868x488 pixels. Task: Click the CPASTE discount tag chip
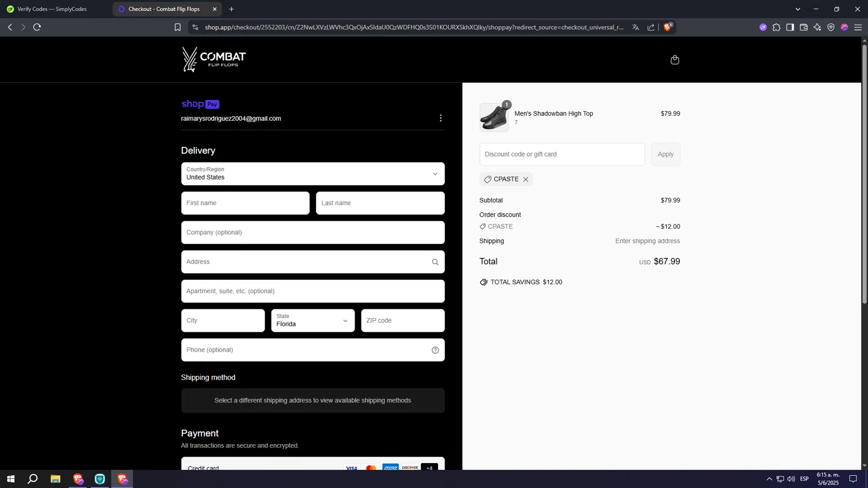coord(506,179)
